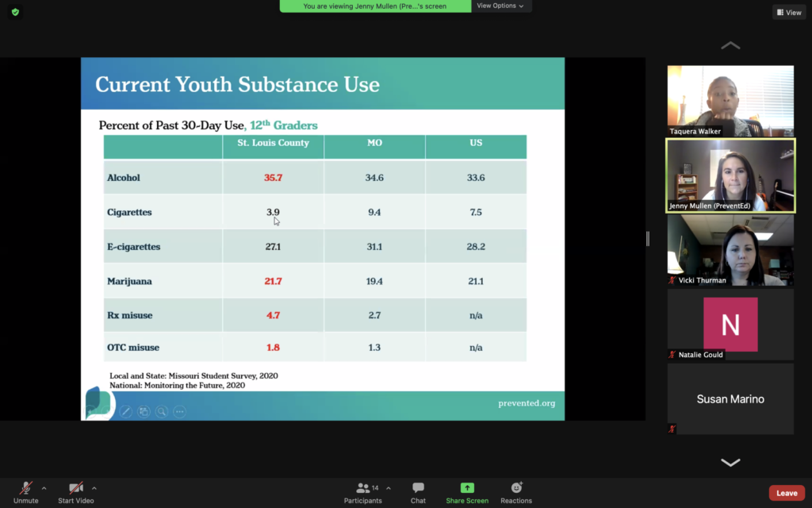Click the green encryption shield icon

(16, 12)
